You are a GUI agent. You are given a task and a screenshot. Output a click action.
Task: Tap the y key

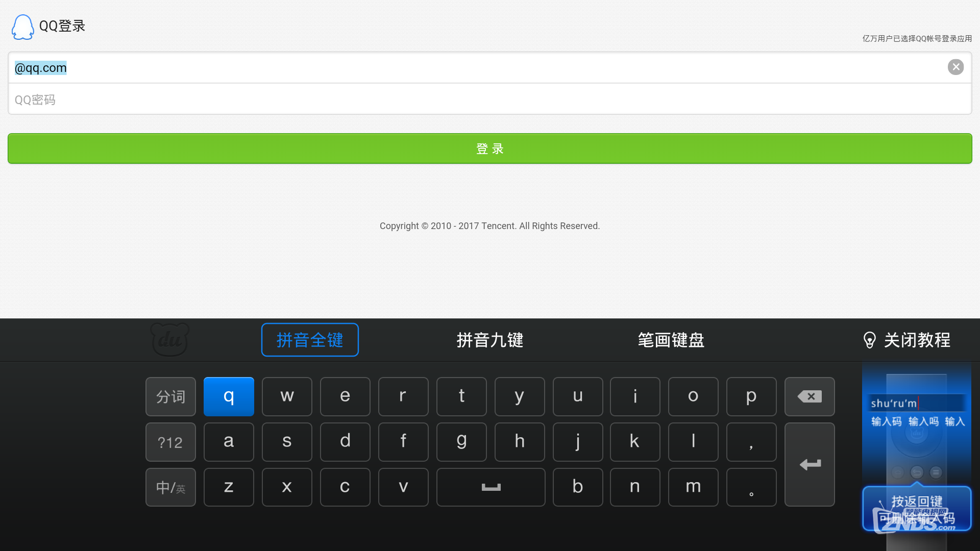(x=520, y=396)
